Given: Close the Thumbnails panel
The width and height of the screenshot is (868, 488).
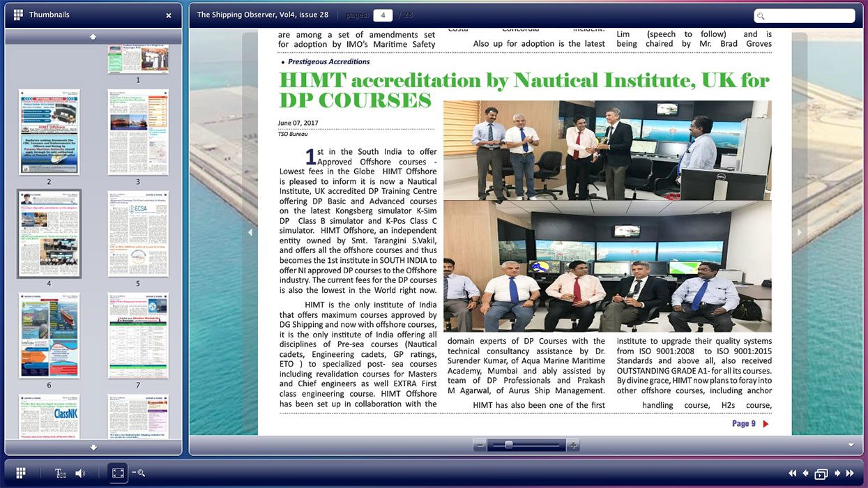Looking at the screenshot, I should (169, 15).
